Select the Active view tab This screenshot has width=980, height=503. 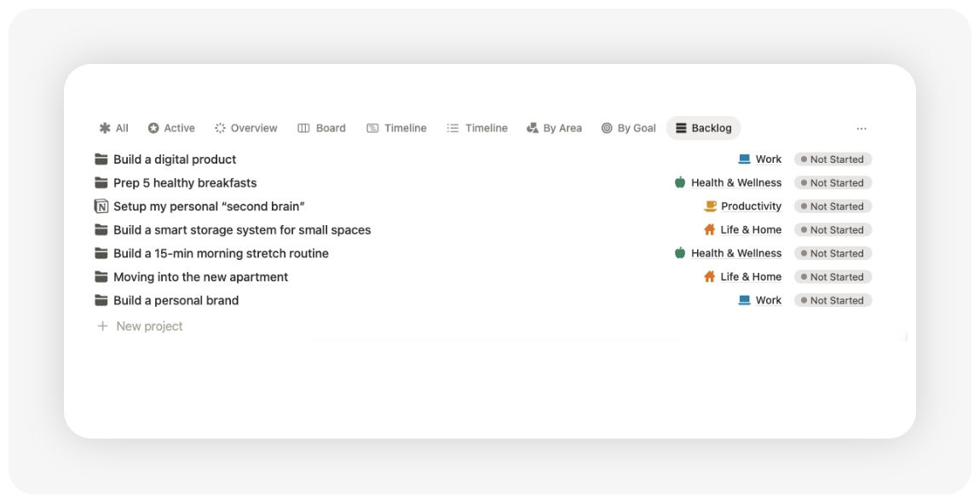click(171, 128)
